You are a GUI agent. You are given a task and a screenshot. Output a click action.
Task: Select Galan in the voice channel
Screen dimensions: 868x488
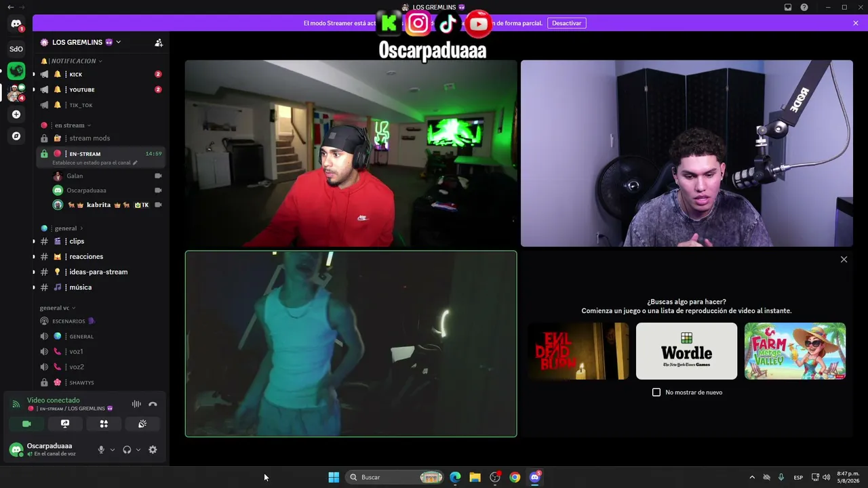tap(108, 176)
